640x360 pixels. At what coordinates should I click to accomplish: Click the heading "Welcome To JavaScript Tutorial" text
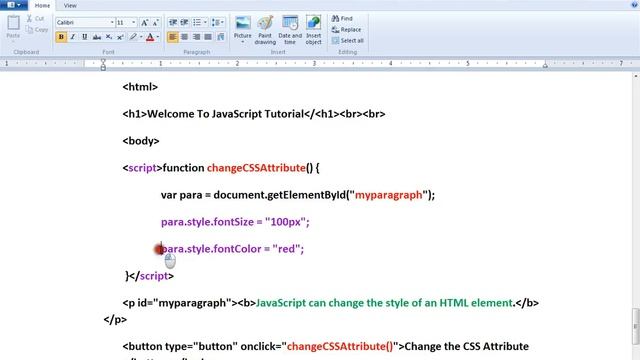pyautogui.click(x=225, y=114)
